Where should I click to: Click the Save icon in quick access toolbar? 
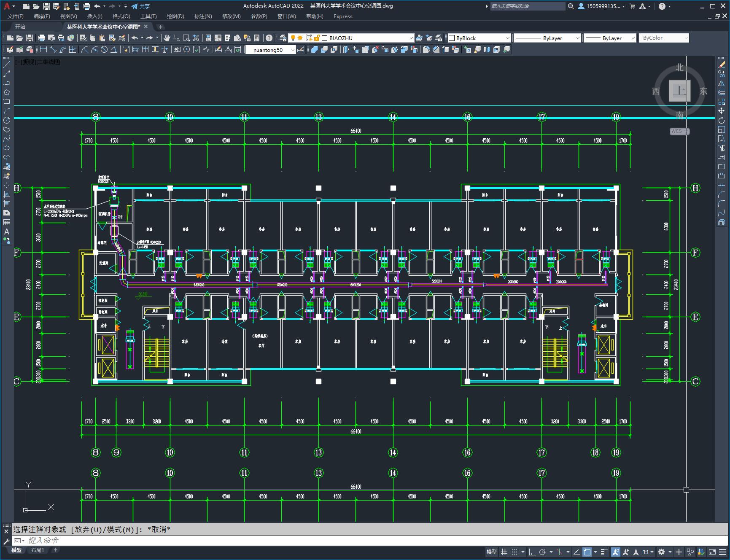(46, 6)
